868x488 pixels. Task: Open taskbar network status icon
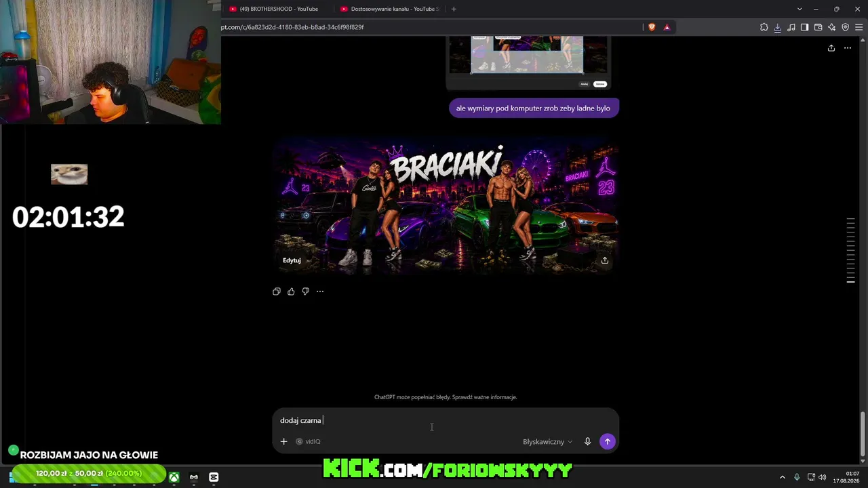pos(811,477)
